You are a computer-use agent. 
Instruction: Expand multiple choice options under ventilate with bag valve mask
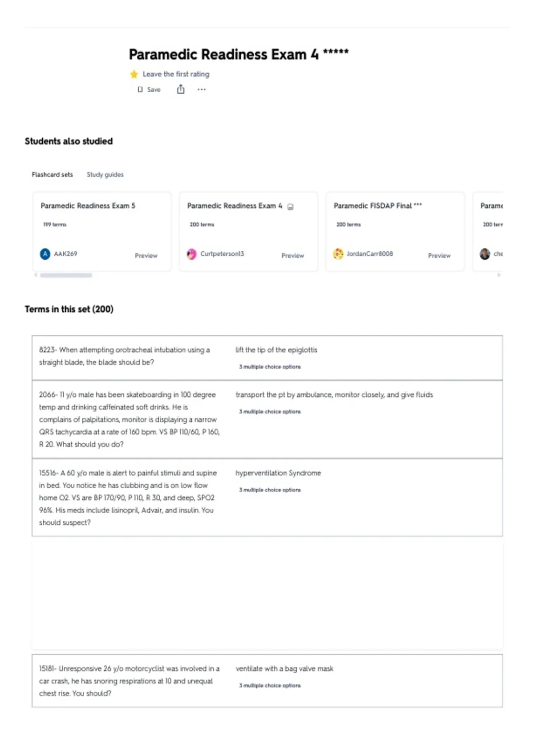point(270,686)
